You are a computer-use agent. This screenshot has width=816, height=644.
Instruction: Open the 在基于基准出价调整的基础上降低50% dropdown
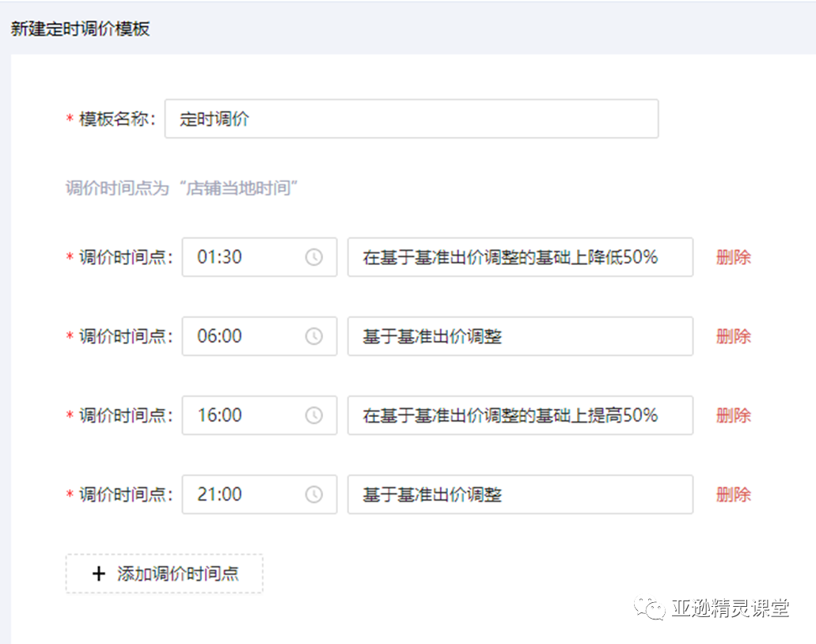520,257
